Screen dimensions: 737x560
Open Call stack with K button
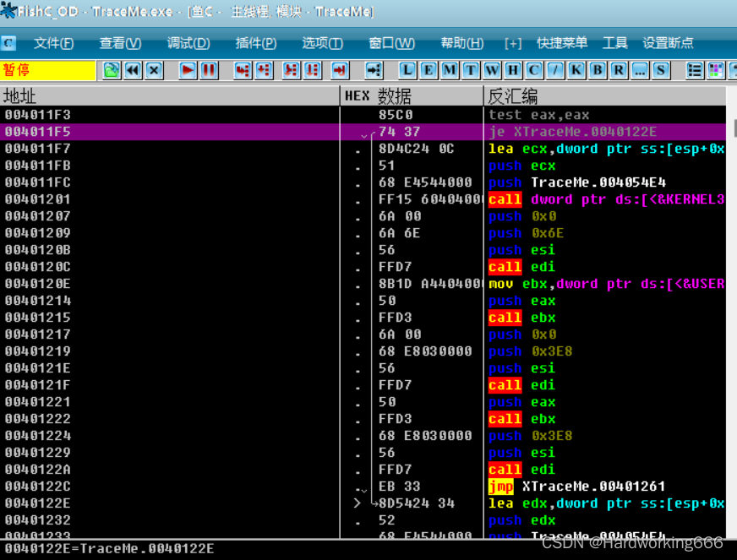pyautogui.click(x=576, y=70)
